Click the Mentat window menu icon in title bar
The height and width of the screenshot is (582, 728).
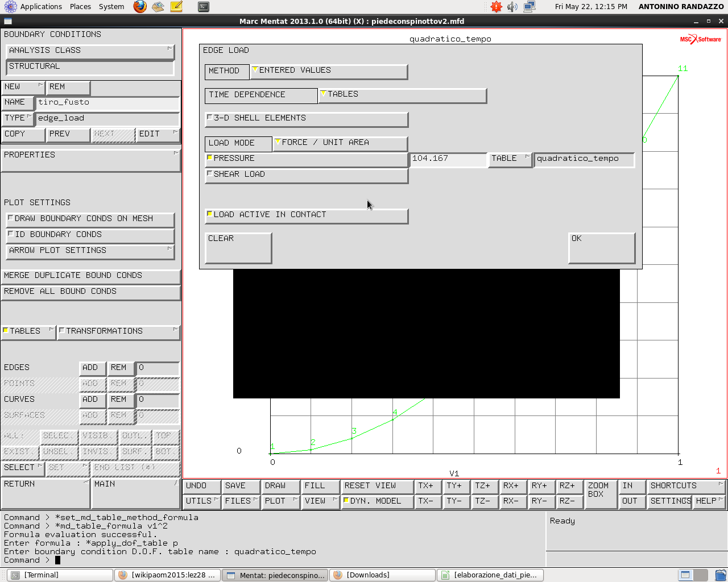click(x=8, y=22)
